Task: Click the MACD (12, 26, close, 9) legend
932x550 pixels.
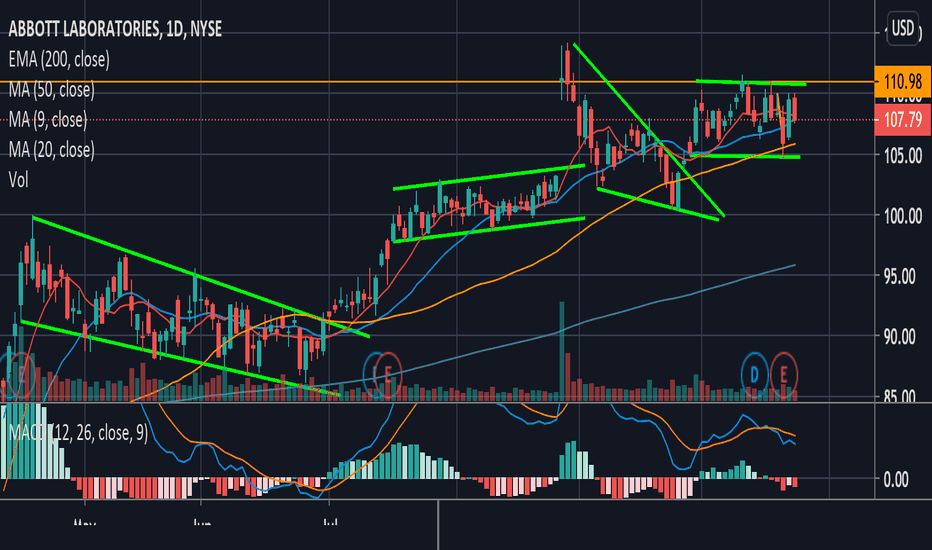Action: [x=76, y=433]
